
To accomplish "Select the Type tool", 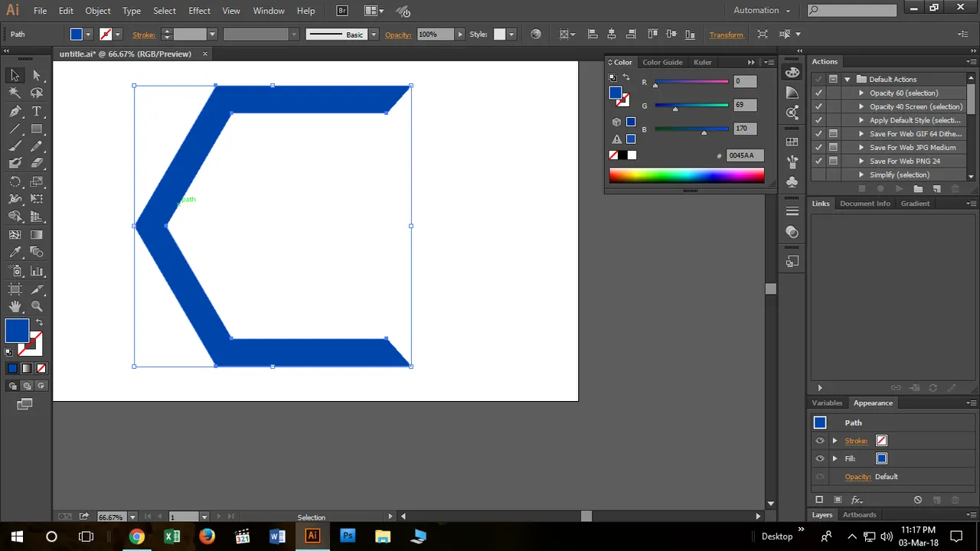I will [x=36, y=111].
